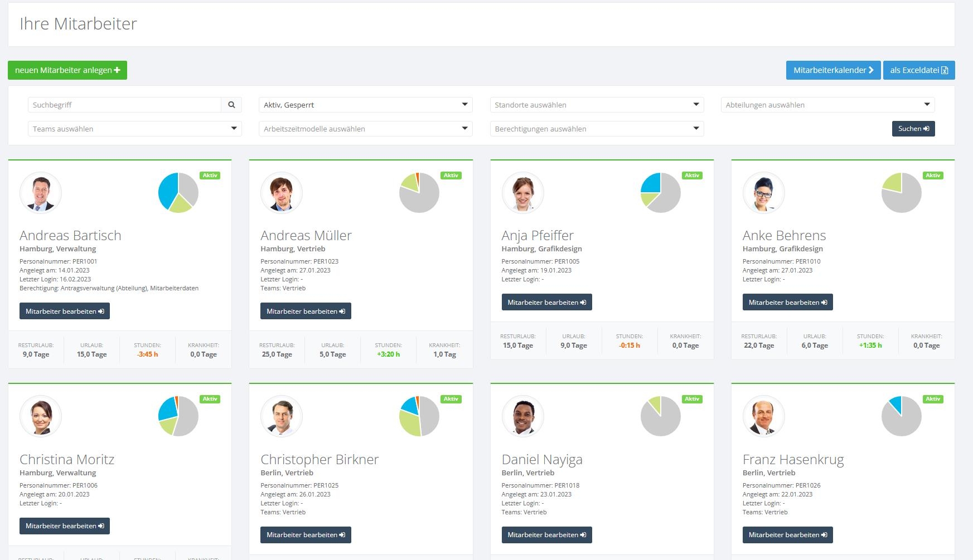Click the name Christopher Birkner

[x=320, y=459]
